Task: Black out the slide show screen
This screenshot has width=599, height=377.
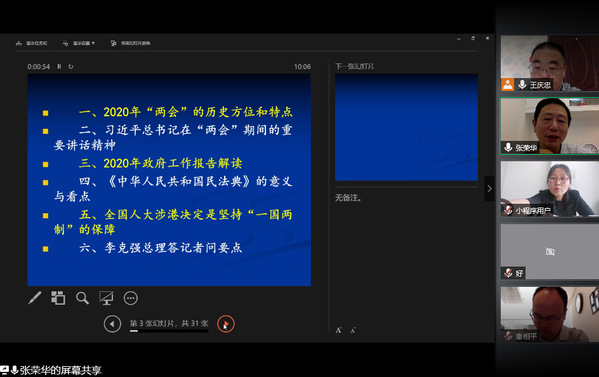Action: coord(106,298)
